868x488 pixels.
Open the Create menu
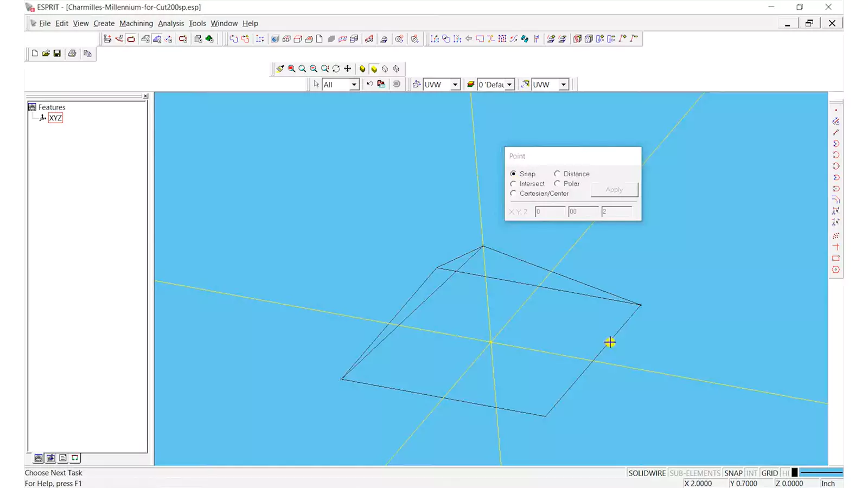click(x=104, y=23)
